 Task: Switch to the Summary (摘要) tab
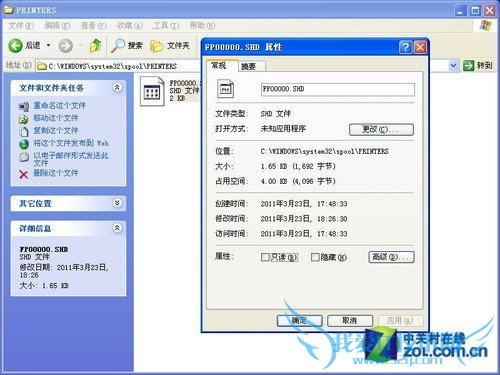[252, 66]
